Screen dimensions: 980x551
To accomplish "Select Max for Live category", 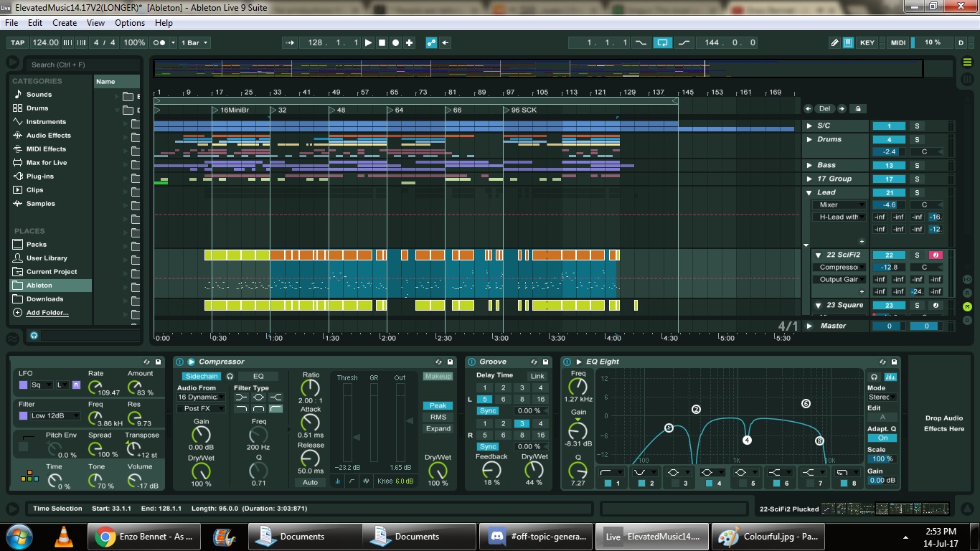I will (x=47, y=163).
